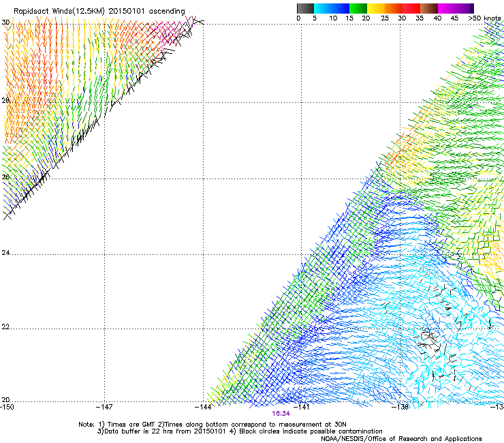504x443 pixels.
Task: Click the '45' legend scale label
Action: click(454, 18)
